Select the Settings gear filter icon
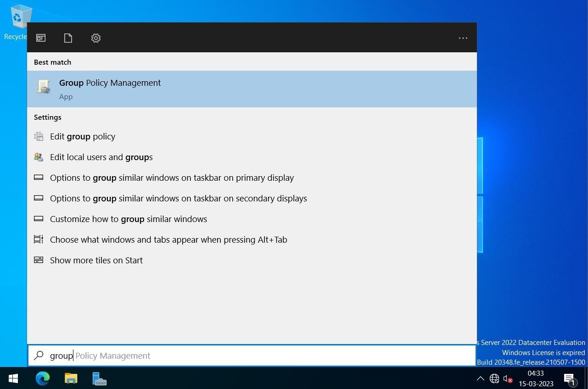The width and height of the screenshot is (588, 389). [x=95, y=38]
